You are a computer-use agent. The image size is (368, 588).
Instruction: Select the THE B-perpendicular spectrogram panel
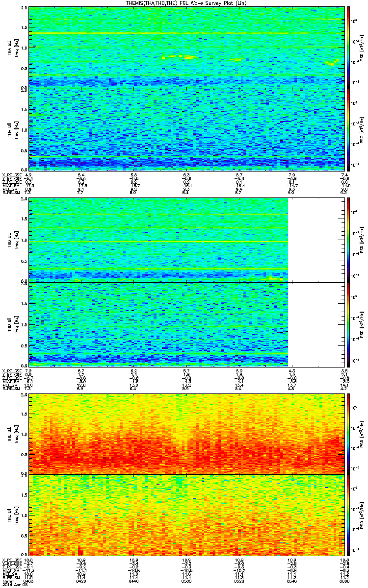click(x=186, y=433)
